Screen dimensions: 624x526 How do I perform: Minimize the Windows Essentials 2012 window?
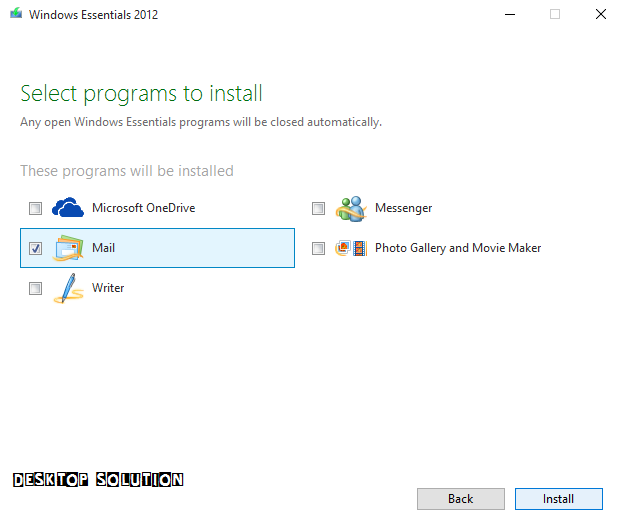pyautogui.click(x=510, y=14)
